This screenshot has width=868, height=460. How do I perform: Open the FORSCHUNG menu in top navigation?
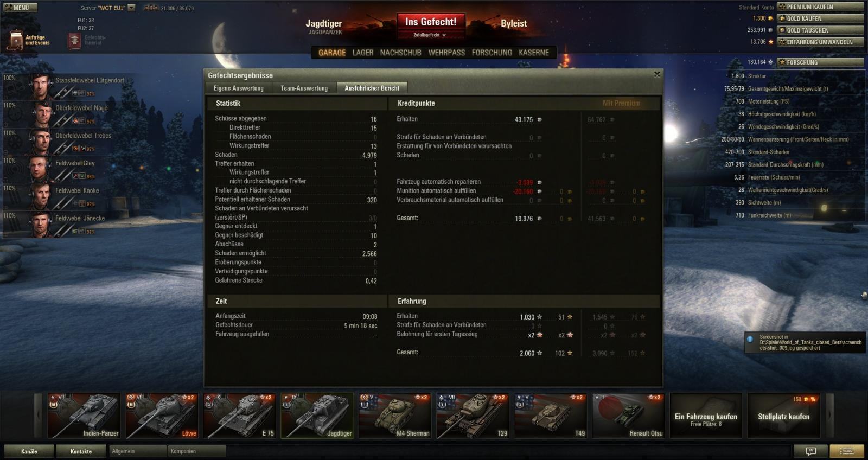coord(492,53)
